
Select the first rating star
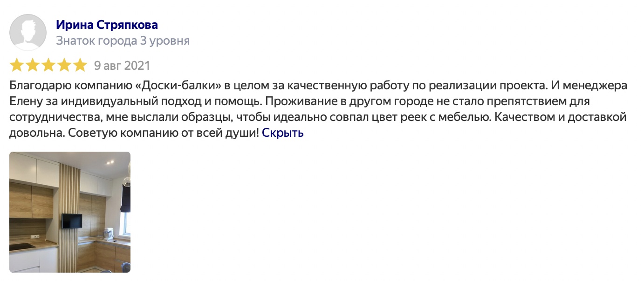click(x=17, y=65)
